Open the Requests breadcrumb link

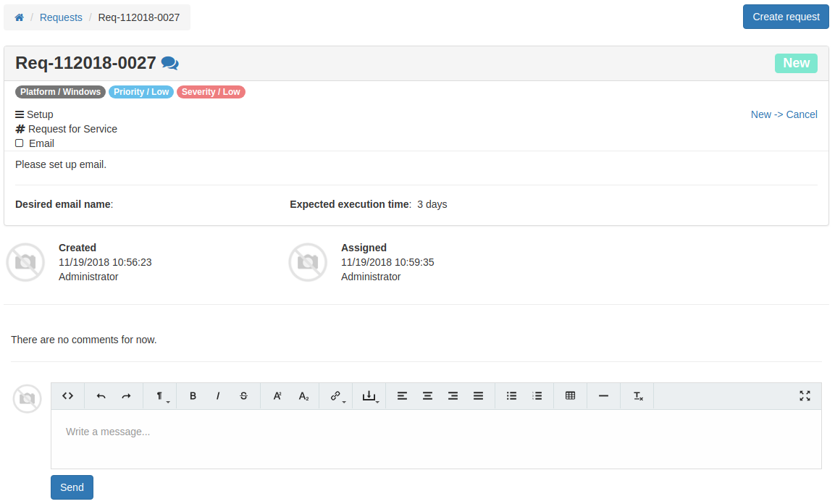click(x=62, y=17)
